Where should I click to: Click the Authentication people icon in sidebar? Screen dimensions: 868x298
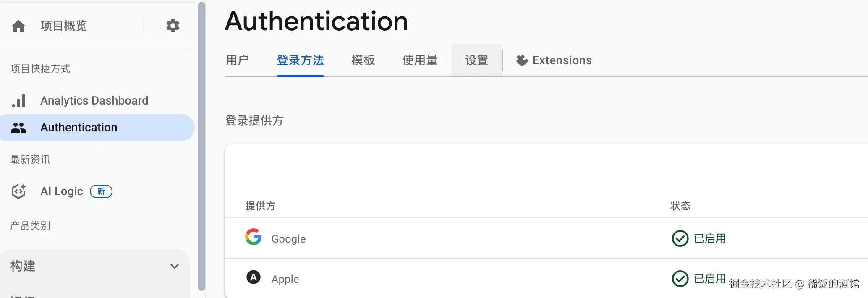pyautogui.click(x=18, y=128)
